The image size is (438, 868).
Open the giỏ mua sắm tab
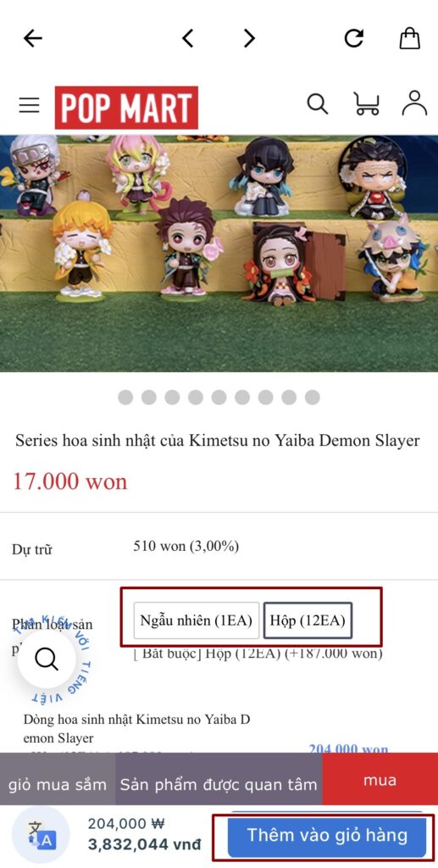(x=58, y=784)
